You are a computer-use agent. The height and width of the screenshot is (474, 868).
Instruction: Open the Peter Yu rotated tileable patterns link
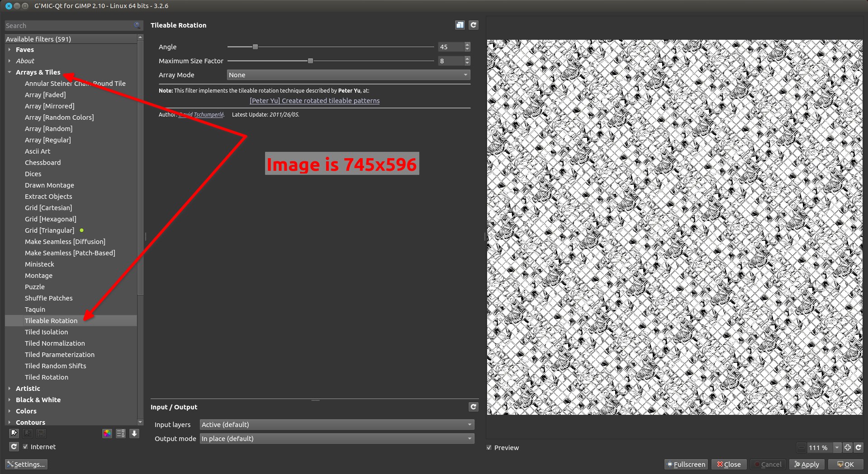[x=314, y=101]
